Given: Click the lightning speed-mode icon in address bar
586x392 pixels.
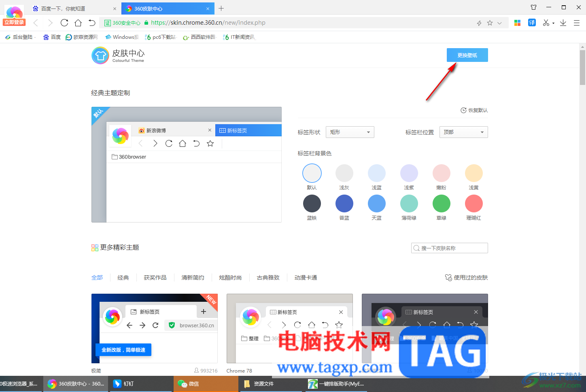Looking at the screenshot, I should tap(479, 23).
